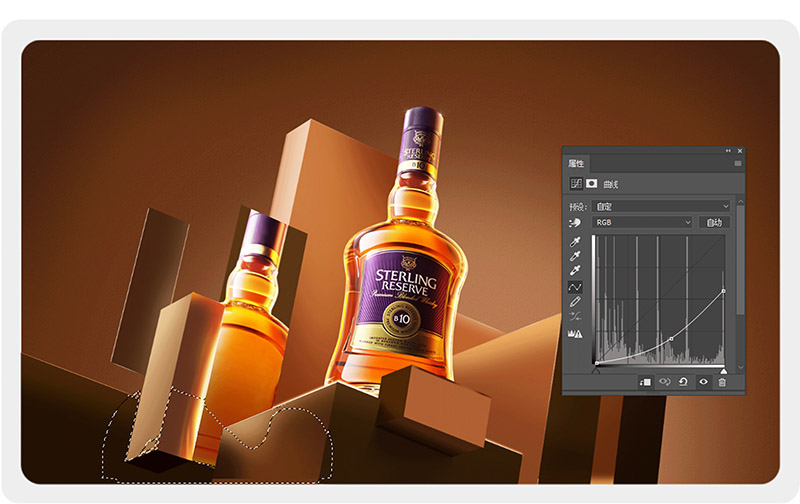This screenshot has height=504, width=800.
Task: Select the layer mask icon in Properties
Action: point(591,184)
